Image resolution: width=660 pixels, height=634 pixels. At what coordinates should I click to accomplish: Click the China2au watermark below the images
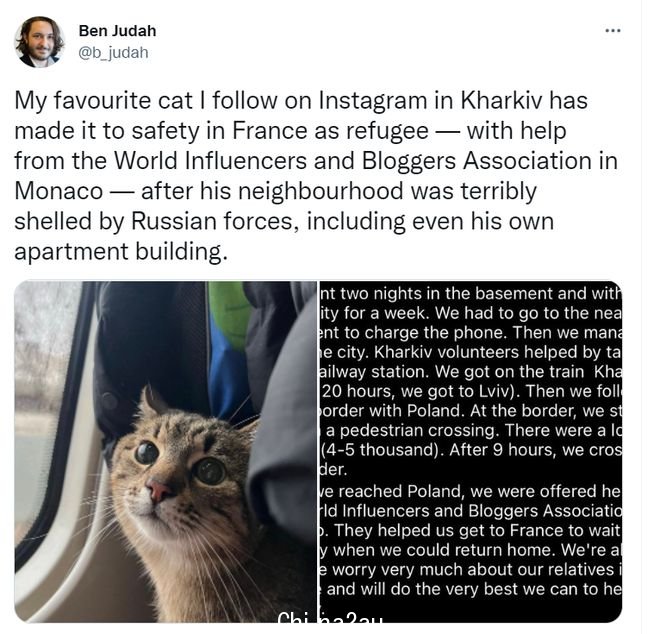point(330,619)
